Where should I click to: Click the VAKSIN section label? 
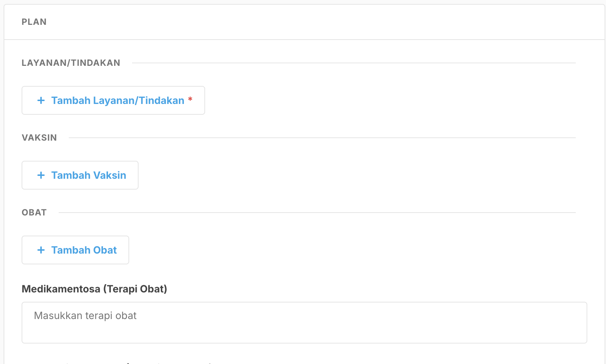[x=39, y=138]
